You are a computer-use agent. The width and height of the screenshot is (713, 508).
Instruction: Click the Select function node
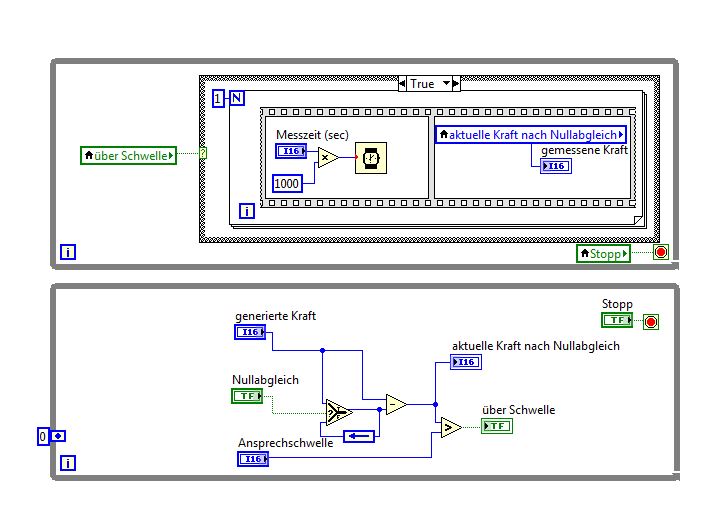click(x=338, y=412)
